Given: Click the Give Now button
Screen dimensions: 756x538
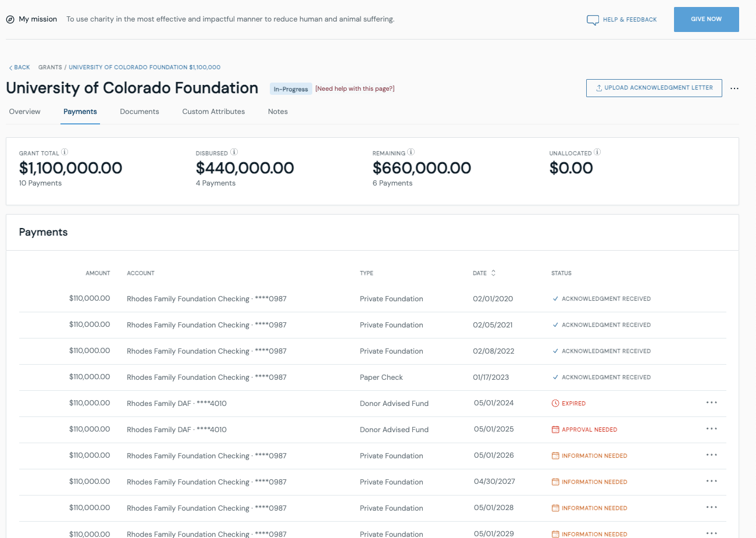Looking at the screenshot, I should point(707,19).
